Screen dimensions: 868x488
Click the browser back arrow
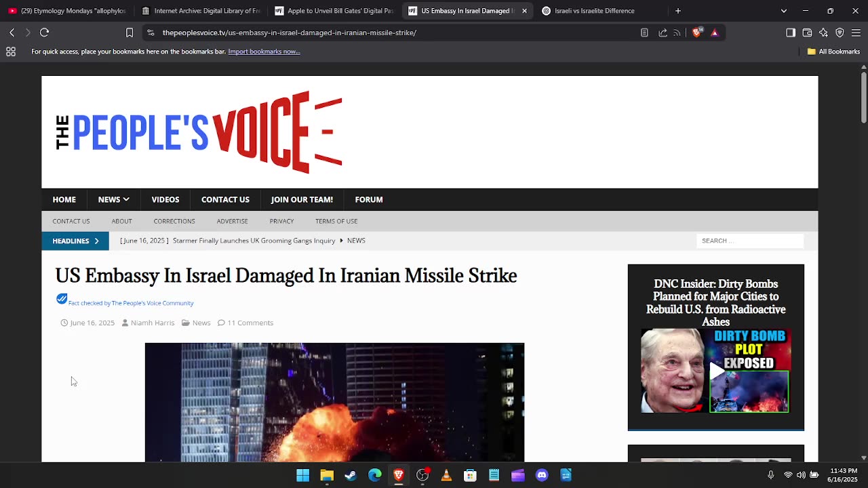coord(12,33)
